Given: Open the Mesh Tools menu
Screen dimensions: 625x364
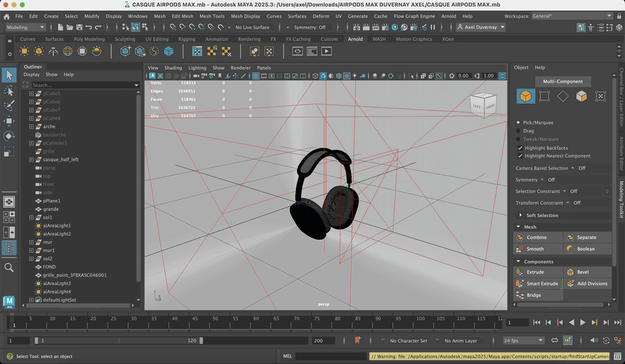Looking at the screenshot, I should tap(212, 16).
